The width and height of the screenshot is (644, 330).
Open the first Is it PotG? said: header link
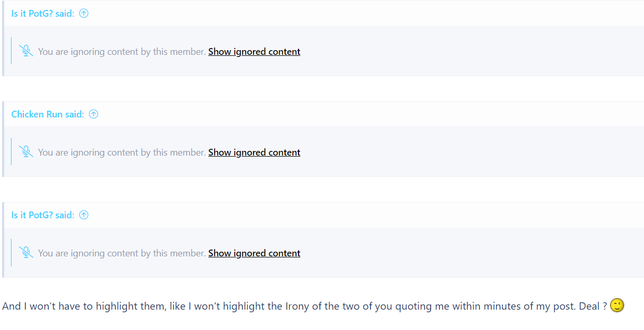coord(43,13)
